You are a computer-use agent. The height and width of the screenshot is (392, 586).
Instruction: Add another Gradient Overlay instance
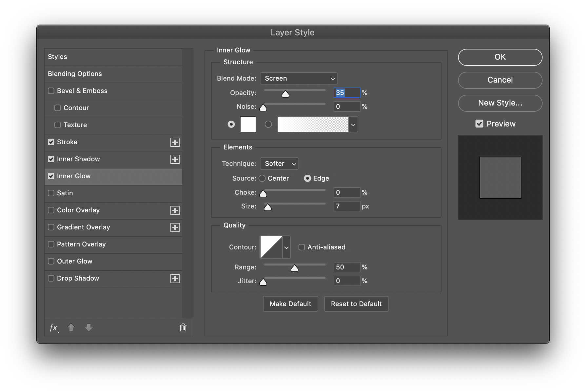click(175, 227)
